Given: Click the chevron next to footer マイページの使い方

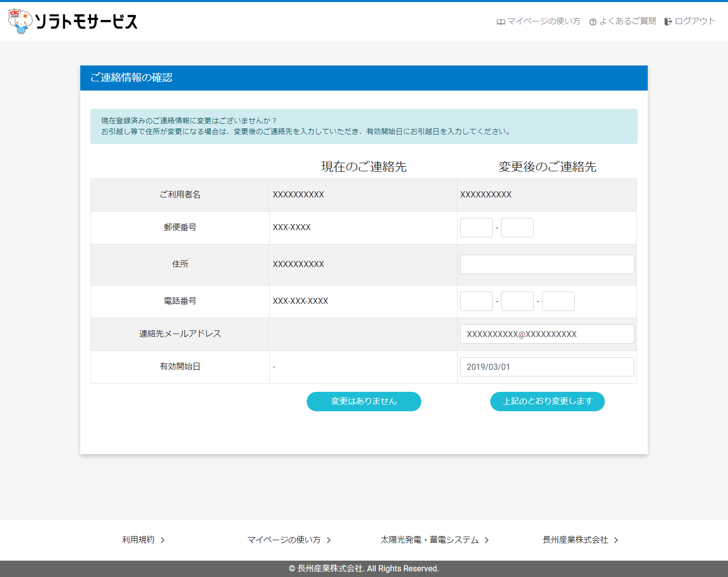Looking at the screenshot, I should pyautogui.click(x=329, y=540).
